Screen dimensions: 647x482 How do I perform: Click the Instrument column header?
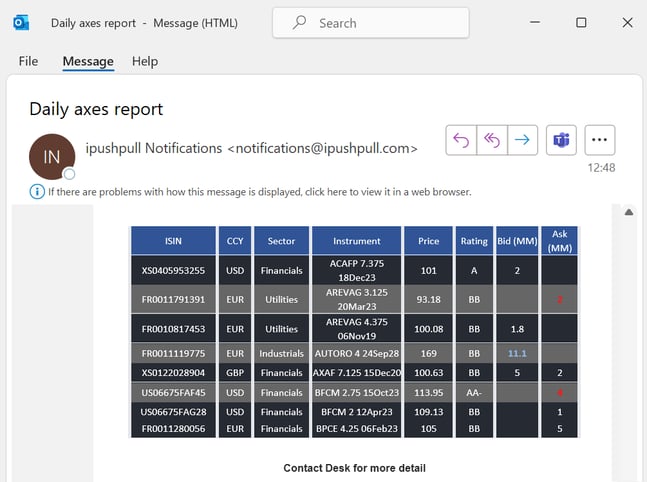click(357, 241)
